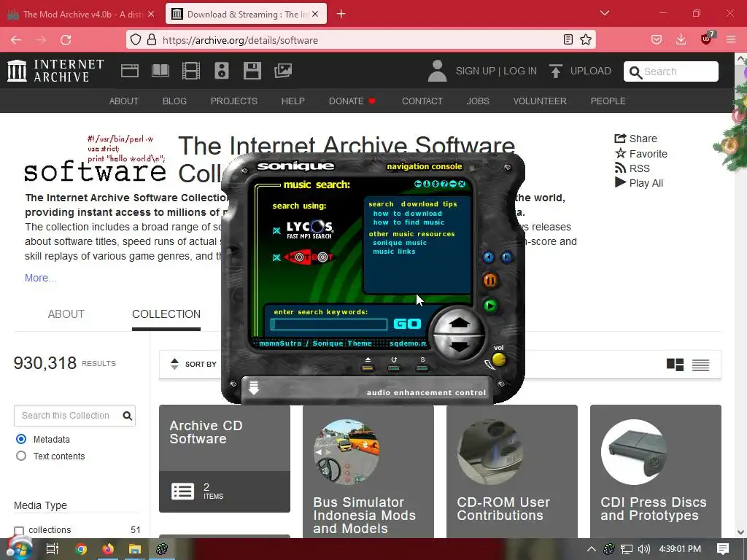The width and height of the screenshot is (747, 560).
Task: Click the green play button in Sonique
Action: [x=489, y=306]
